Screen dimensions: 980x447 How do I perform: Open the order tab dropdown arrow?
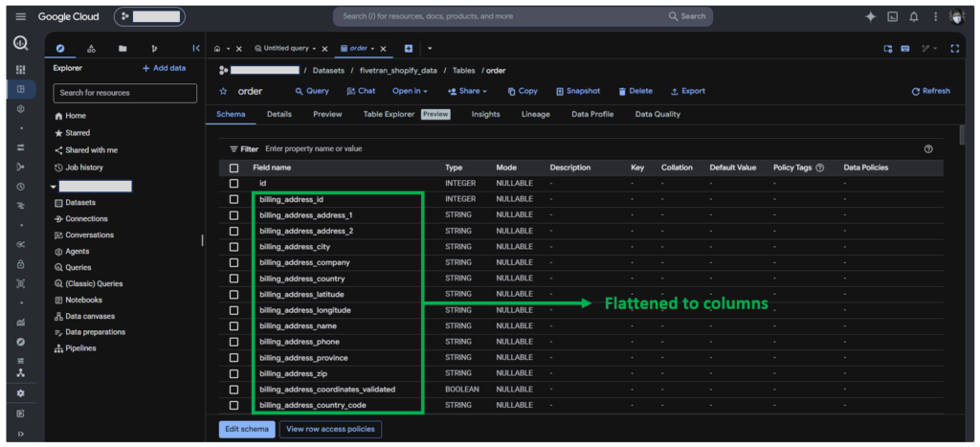tap(372, 49)
